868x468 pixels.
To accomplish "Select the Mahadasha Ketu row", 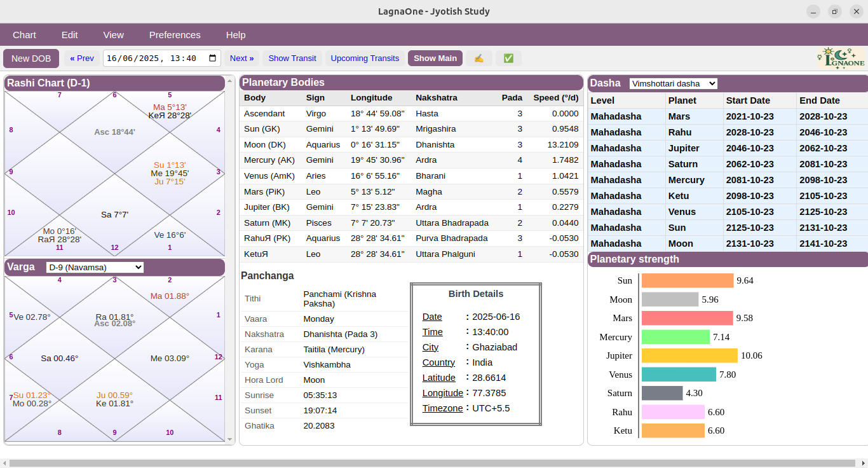I will point(728,196).
